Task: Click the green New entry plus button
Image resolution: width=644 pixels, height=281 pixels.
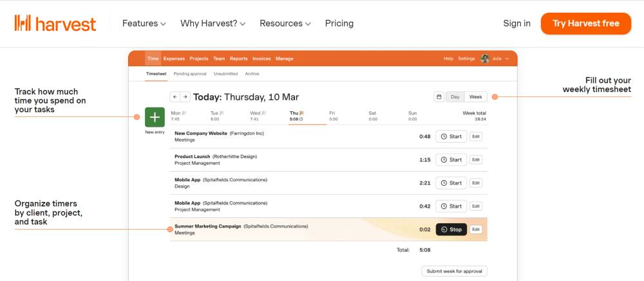Action: [155, 117]
